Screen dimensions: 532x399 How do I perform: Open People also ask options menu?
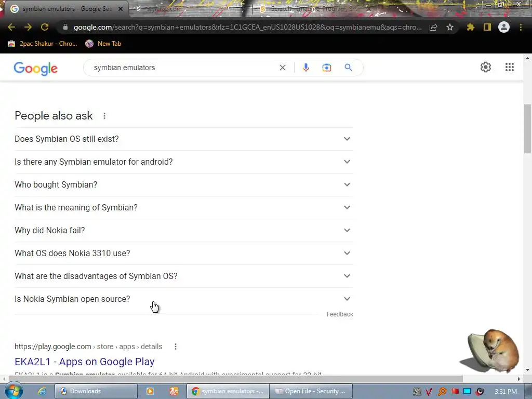pos(104,116)
